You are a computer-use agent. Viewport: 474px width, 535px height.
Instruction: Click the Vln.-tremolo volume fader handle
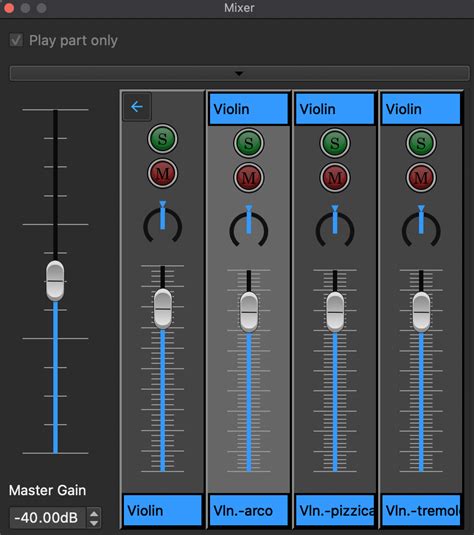pos(421,312)
